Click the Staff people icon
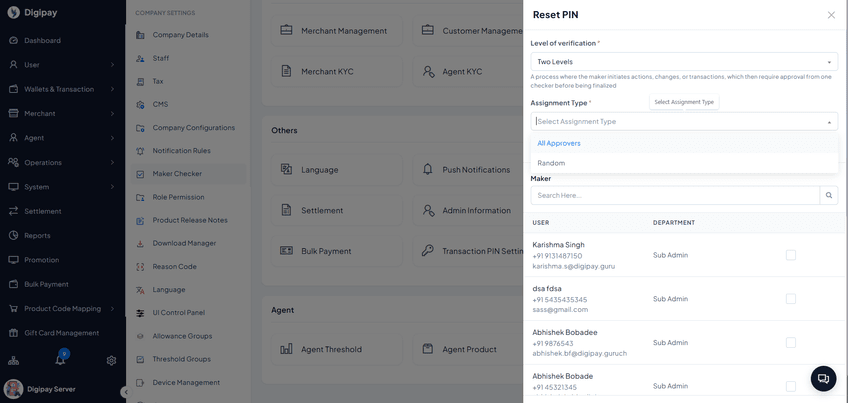The width and height of the screenshot is (848, 403). [140, 58]
